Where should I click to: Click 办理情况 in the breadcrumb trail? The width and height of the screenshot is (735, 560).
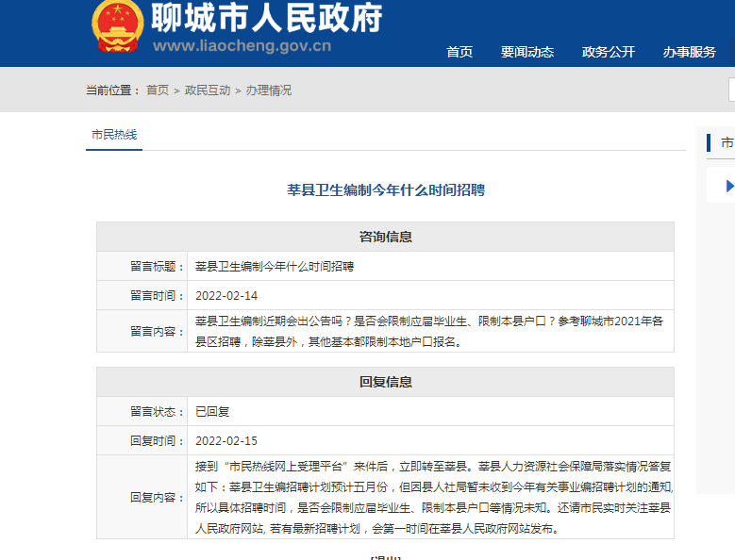[269, 91]
